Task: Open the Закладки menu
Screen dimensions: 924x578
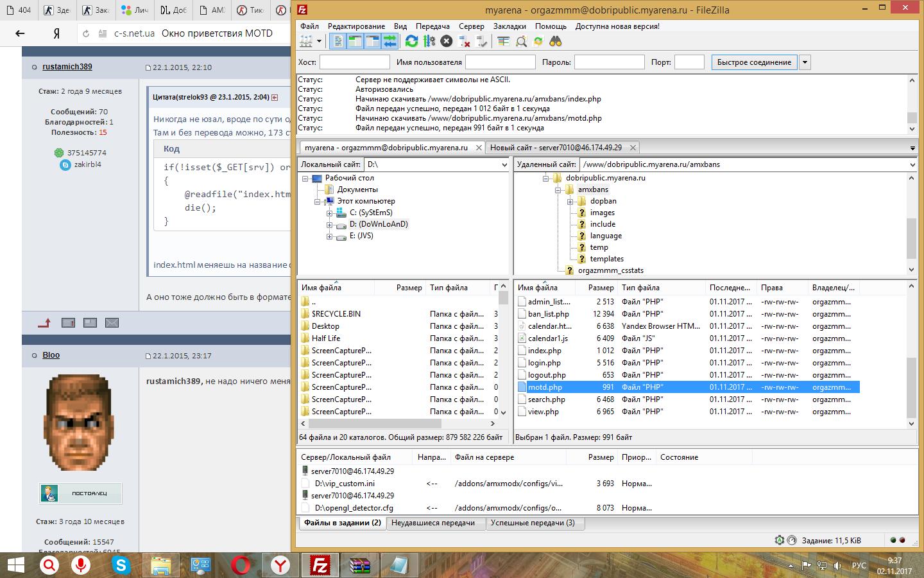Action: point(509,26)
